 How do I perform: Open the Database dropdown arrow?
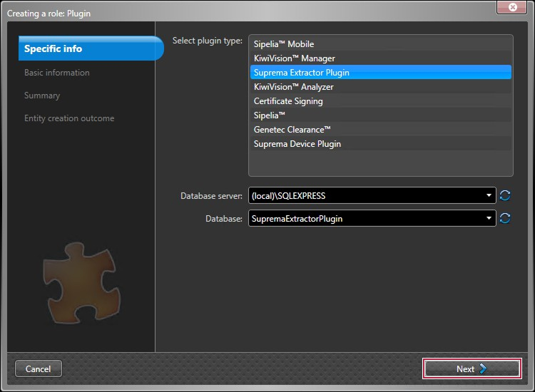click(489, 219)
